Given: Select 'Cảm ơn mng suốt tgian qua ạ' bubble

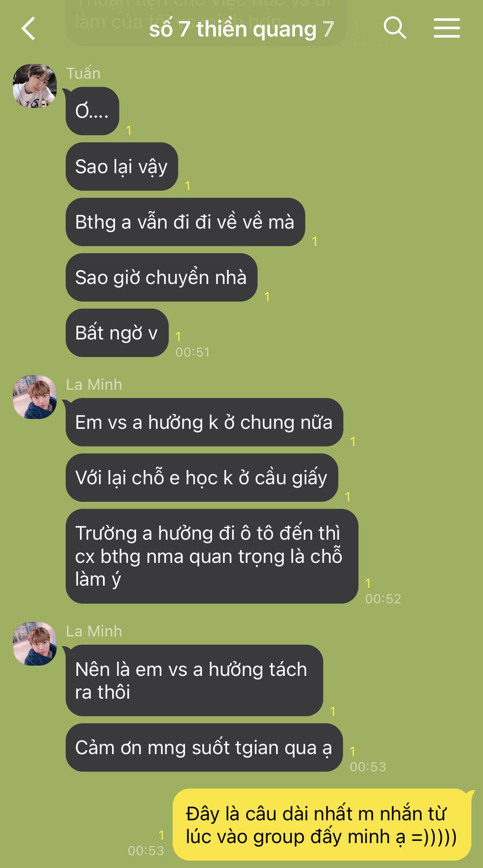Looking at the screenshot, I should tap(204, 747).
